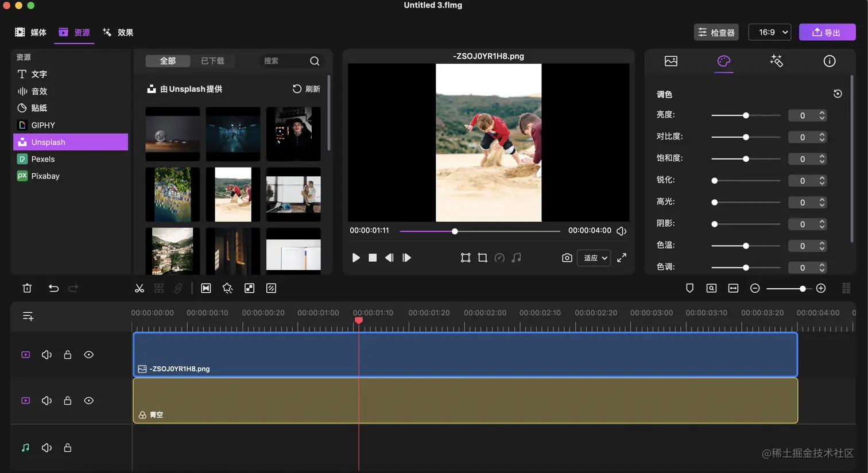Hide the -ZSOJ0YR1H8.png track with its eye icon
The height and width of the screenshot is (473, 868).
[89, 355]
